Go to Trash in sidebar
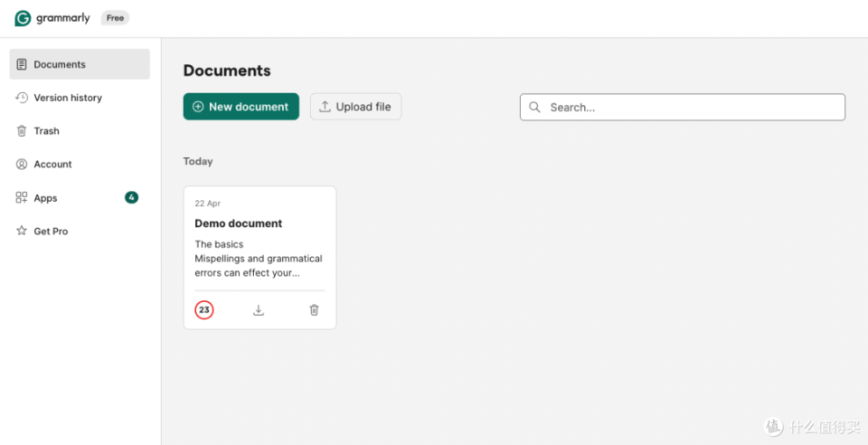The height and width of the screenshot is (445, 868). point(80,130)
